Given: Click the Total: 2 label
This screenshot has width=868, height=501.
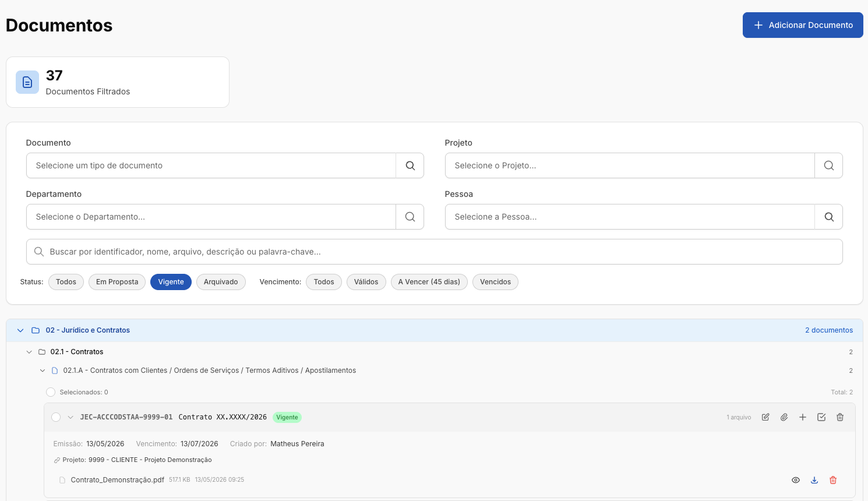Looking at the screenshot, I should pyautogui.click(x=842, y=392).
